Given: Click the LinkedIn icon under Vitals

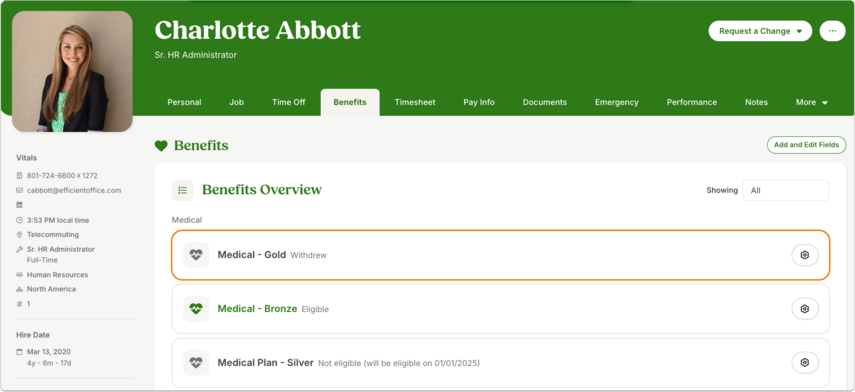Looking at the screenshot, I should pyautogui.click(x=20, y=205).
